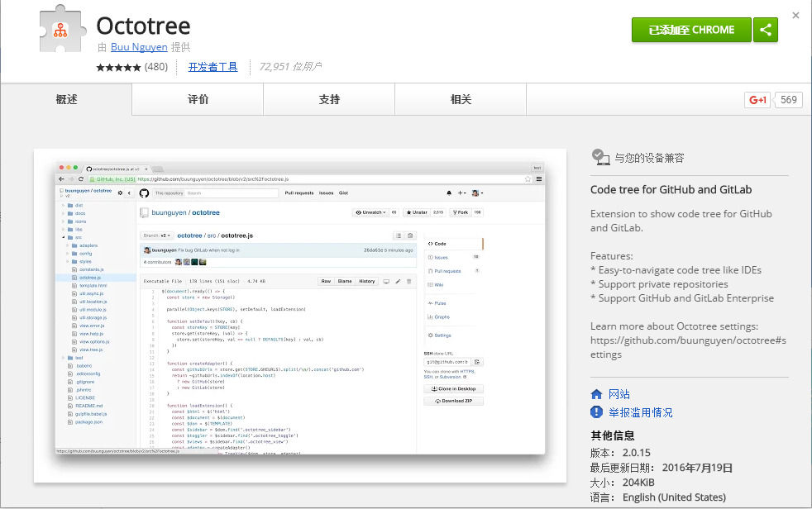Click the five-star rating icons
The height and width of the screenshot is (509, 812).
[x=118, y=67]
